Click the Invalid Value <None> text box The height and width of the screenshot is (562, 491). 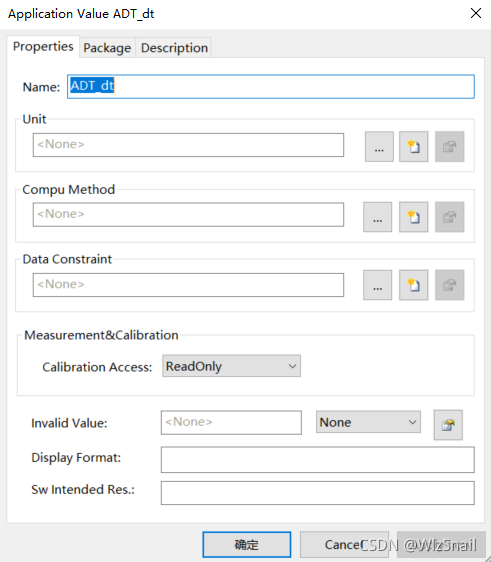pos(231,423)
